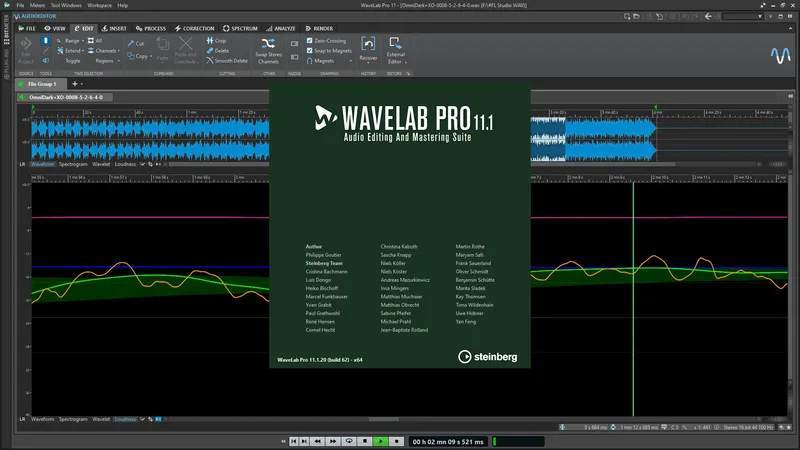This screenshot has width=800, height=450.
Task: Click the Cut tool icon
Action: (131, 44)
